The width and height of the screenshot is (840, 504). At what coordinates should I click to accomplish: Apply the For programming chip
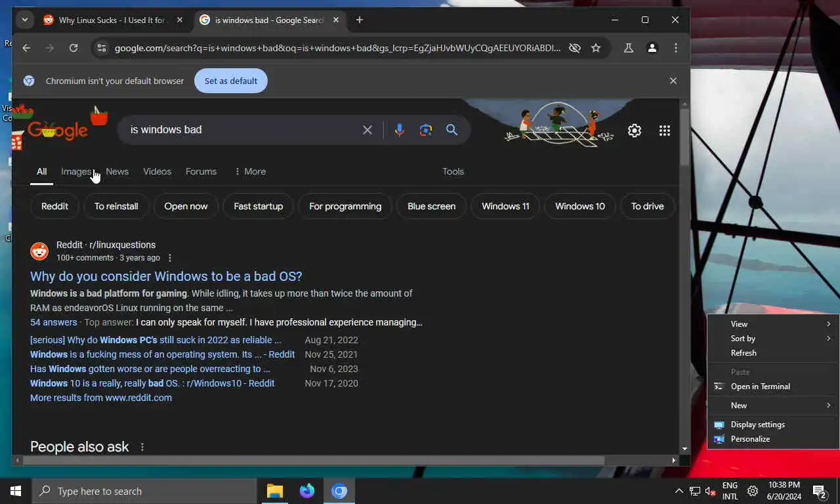click(345, 206)
